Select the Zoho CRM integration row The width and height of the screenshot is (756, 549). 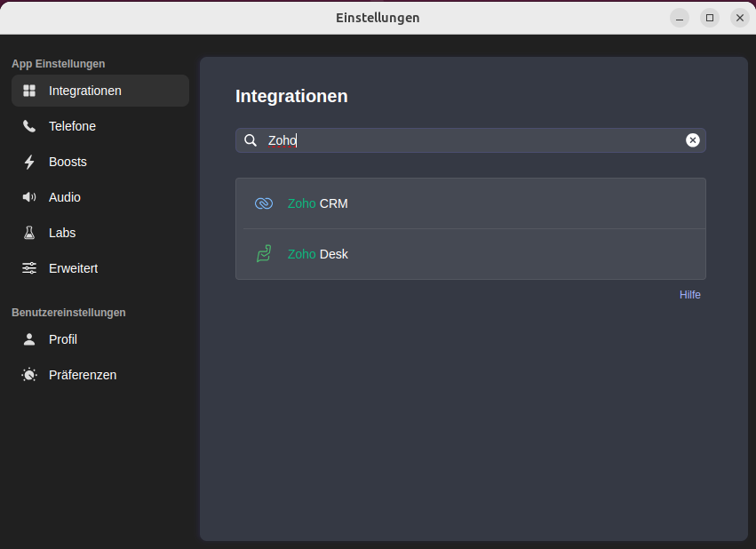click(x=471, y=203)
